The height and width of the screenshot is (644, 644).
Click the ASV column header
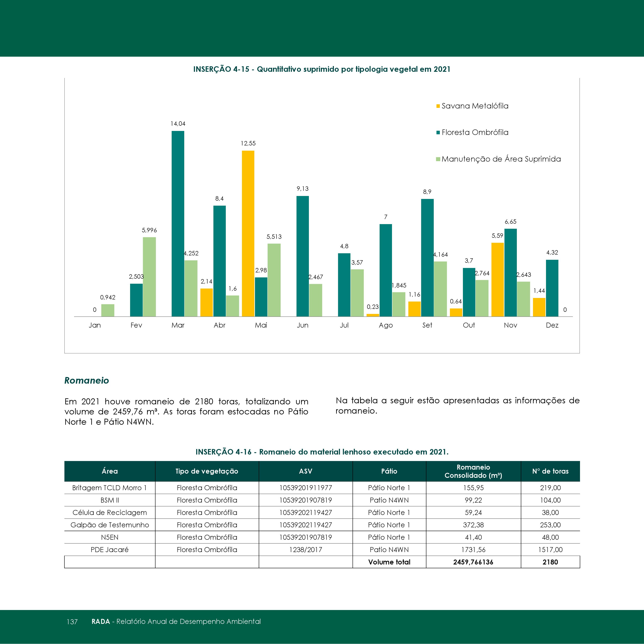click(306, 471)
